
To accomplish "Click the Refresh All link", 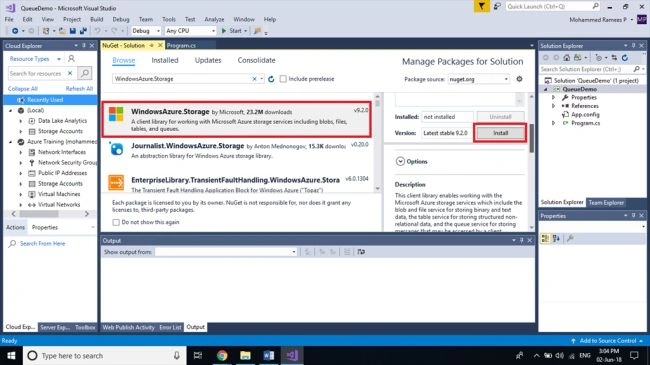I will coord(79,89).
